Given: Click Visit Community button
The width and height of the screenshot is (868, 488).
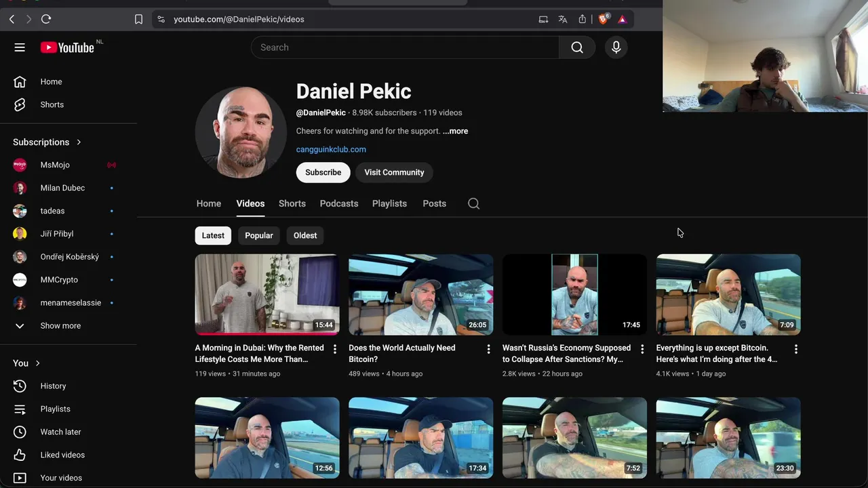Looking at the screenshot, I should click(x=394, y=172).
